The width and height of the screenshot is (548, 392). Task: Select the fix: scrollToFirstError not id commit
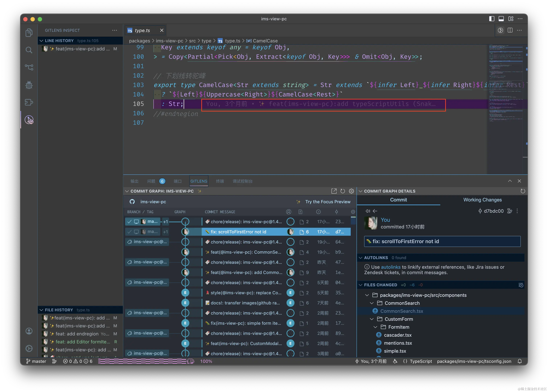[238, 232]
